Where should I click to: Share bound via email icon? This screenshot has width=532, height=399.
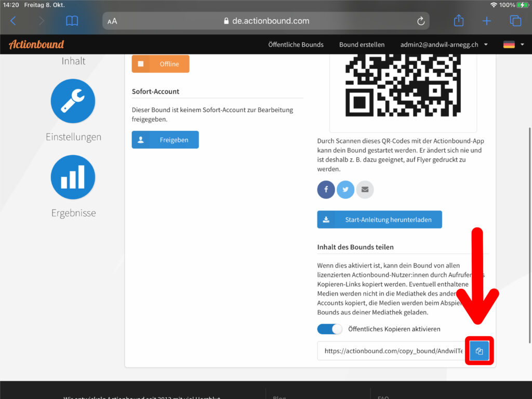(365, 190)
